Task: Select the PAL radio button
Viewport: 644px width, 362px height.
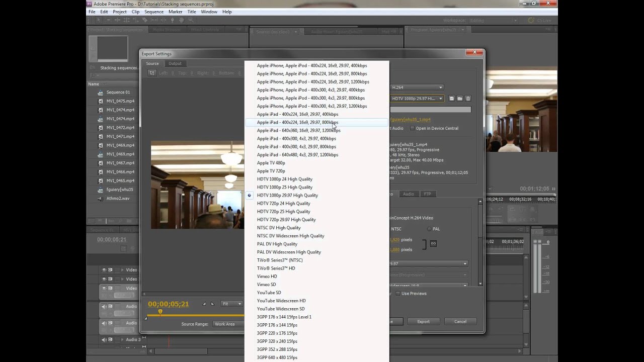Action: point(430,229)
